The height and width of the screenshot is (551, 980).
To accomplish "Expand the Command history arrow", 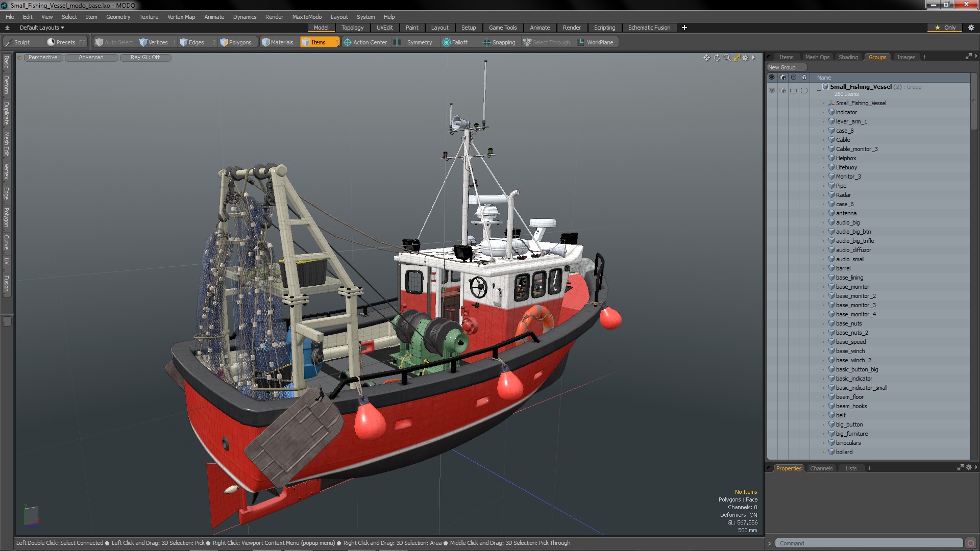I will 770,543.
